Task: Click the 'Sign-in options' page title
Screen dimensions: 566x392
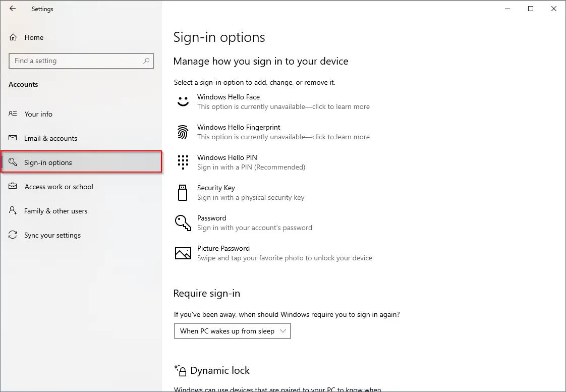Action: (219, 37)
